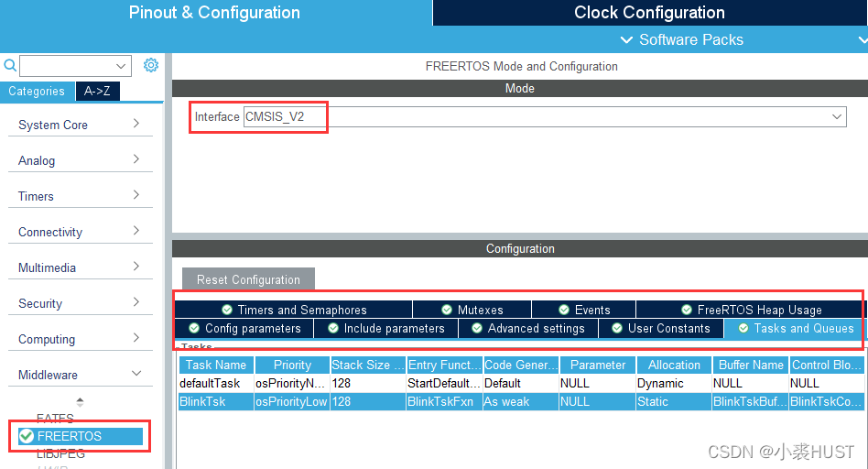The image size is (868, 469).
Task: Switch to Clock Configuration tab
Action: coord(649,13)
